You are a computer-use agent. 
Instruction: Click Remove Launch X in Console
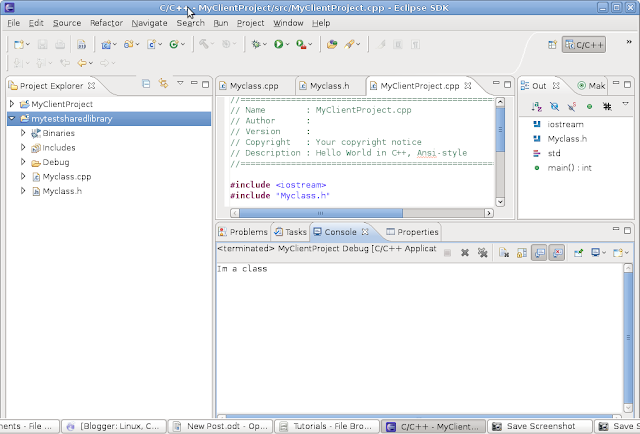(x=464, y=253)
